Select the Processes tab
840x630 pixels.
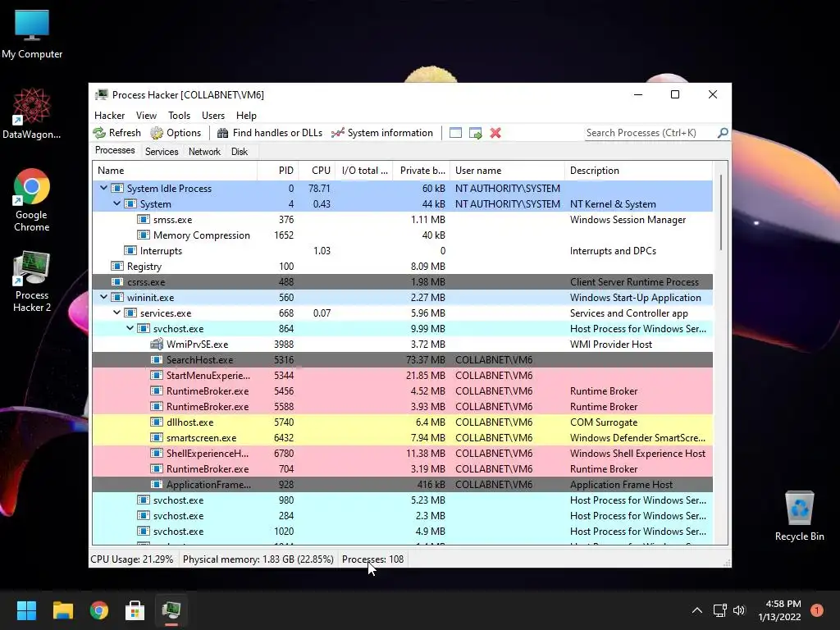click(x=115, y=151)
